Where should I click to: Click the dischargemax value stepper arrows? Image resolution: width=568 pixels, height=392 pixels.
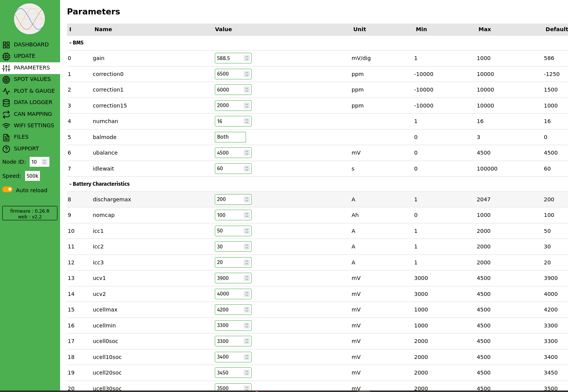click(x=247, y=199)
